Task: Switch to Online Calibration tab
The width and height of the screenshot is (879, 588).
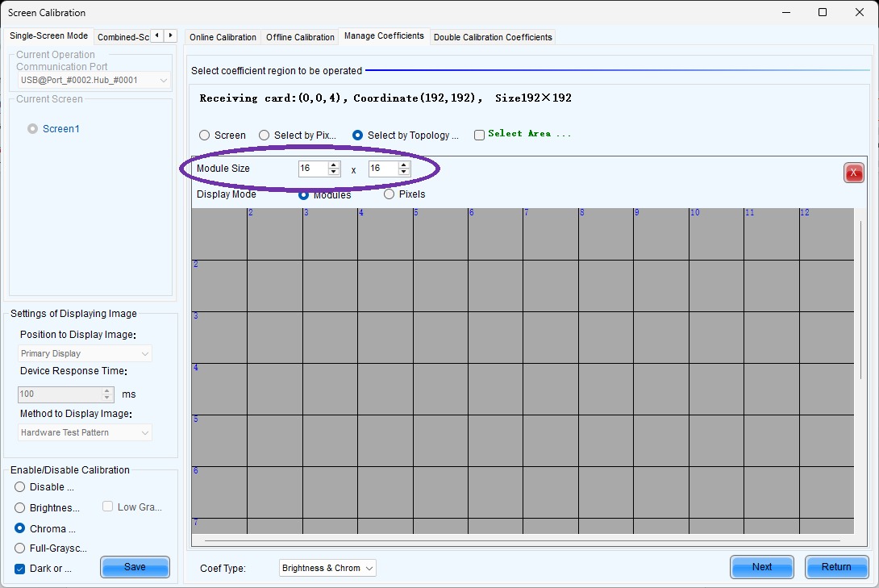Action: 223,37
